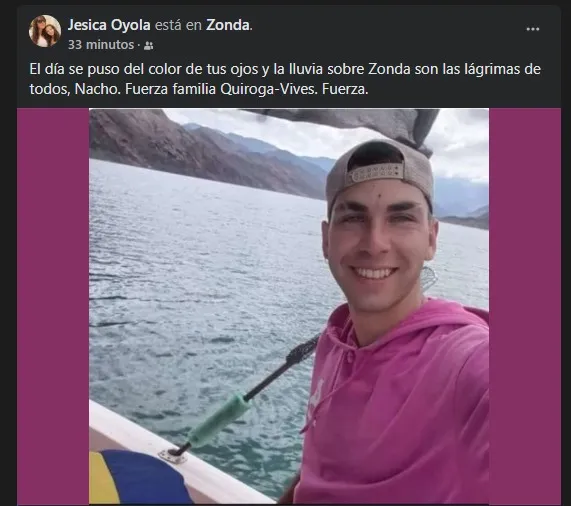The width and height of the screenshot is (571, 506).
Task: Click the purple margin left of the photo
Action: click(x=53, y=306)
